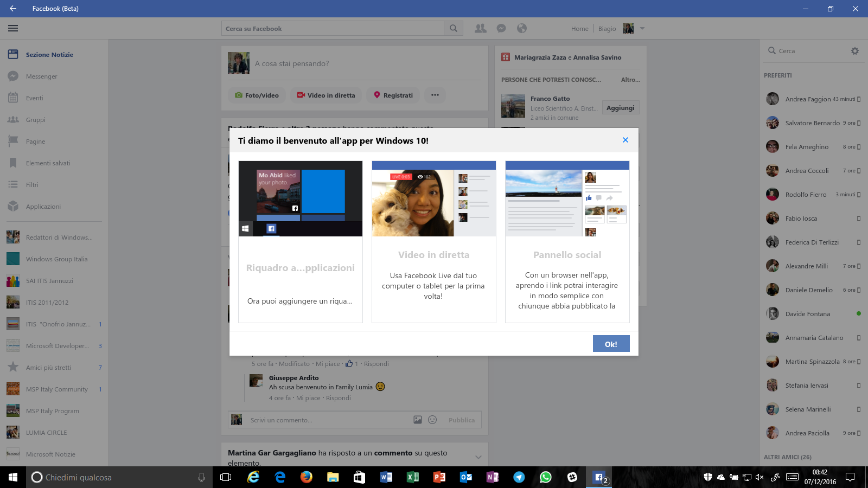Screen dimensions: 868x488
Task: Click Foto/video post option
Action: click(257, 95)
